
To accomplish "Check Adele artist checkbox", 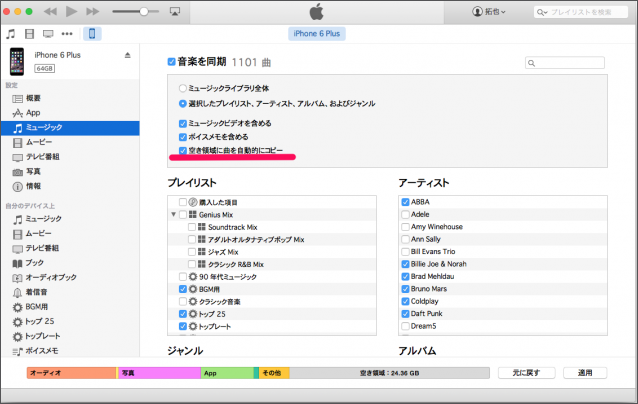I will coord(405,214).
